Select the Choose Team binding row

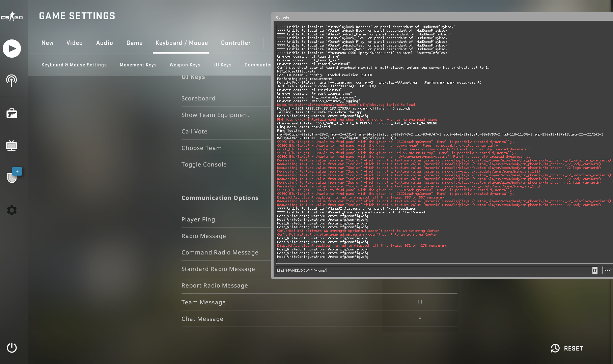226,148
